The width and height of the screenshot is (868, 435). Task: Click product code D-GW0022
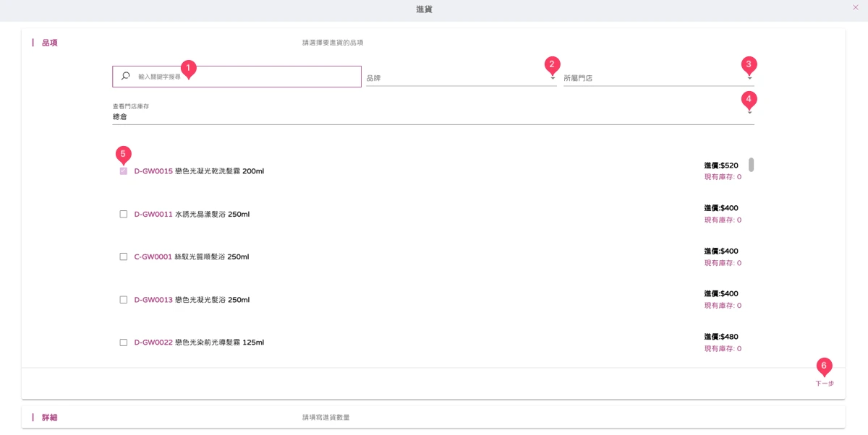(x=153, y=343)
